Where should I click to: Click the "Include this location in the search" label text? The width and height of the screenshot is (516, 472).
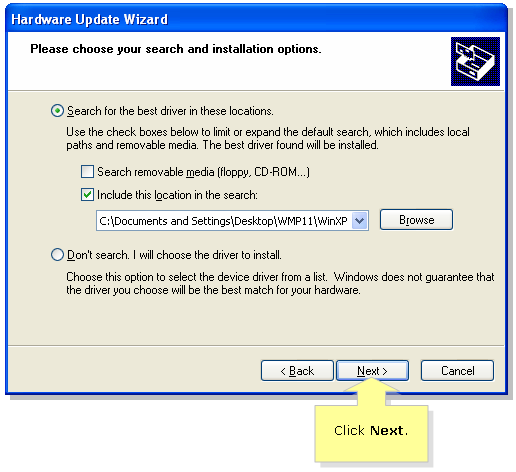pos(177,195)
